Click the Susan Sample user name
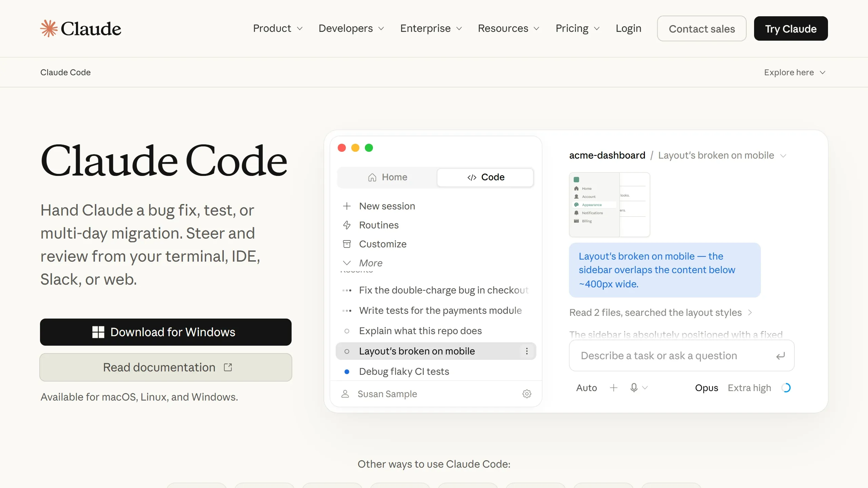Image resolution: width=868 pixels, height=488 pixels. pyautogui.click(x=387, y=394)
